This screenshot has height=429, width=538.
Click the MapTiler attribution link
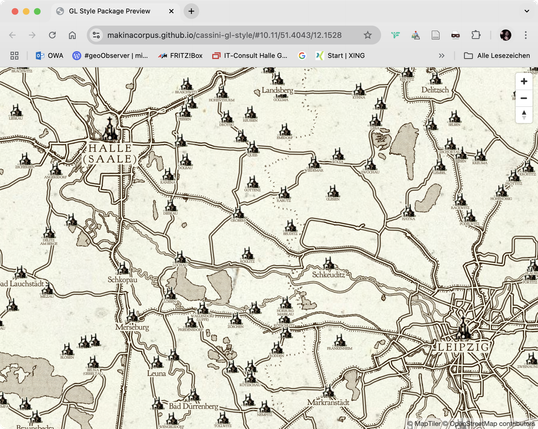(424, 424)
